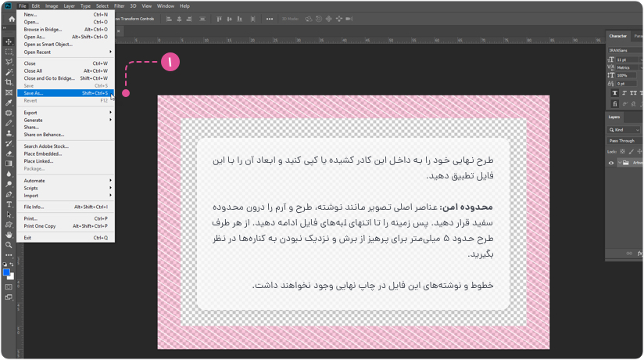The width and height of the screenshot is (644, 360).
Task: Toggle Quick Mask mode icon
Action: [9, 287]
